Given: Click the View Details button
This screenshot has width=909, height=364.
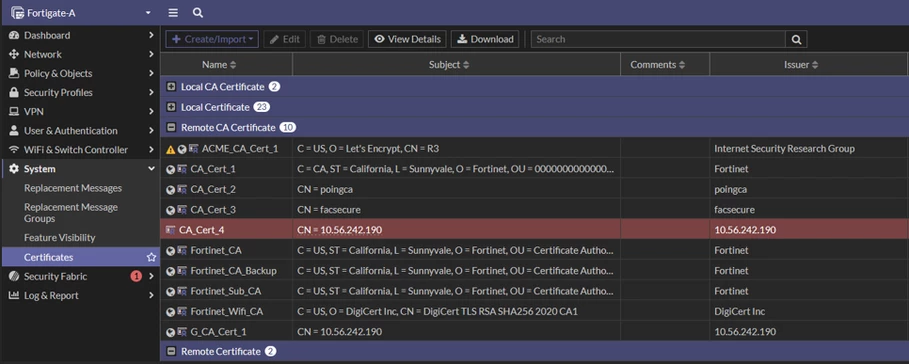Looking at the screenshot, I should point(407,39).
